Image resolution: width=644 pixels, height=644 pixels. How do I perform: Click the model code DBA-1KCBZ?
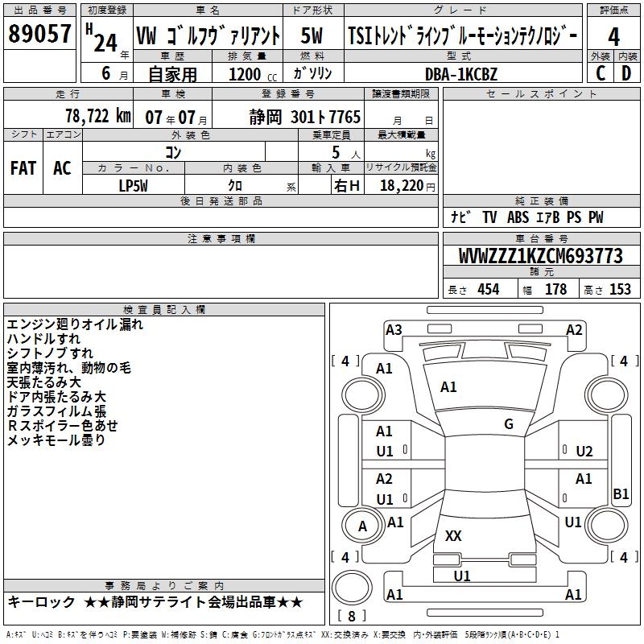pos(460,73)
